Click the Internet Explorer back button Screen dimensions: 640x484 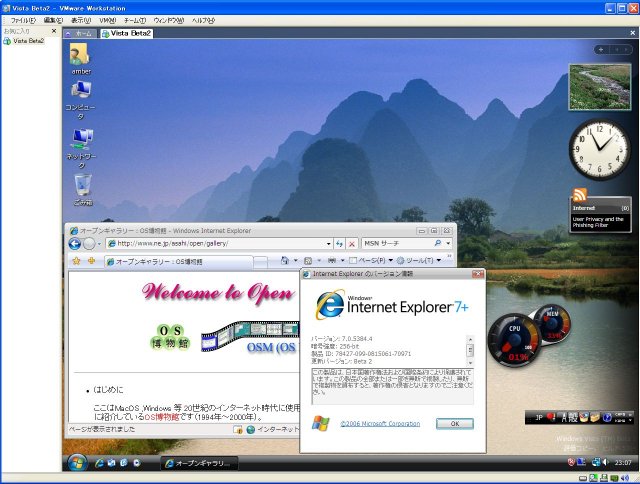(75, 244)
